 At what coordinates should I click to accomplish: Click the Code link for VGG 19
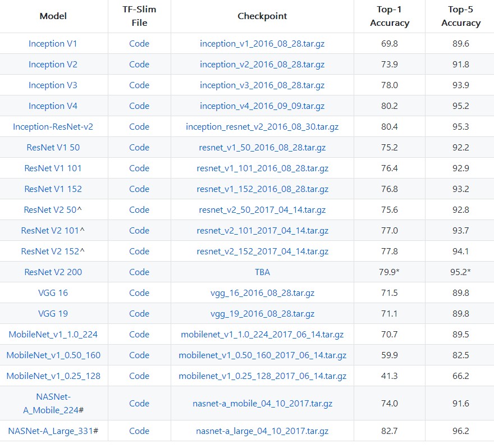(x=139, y=314)
